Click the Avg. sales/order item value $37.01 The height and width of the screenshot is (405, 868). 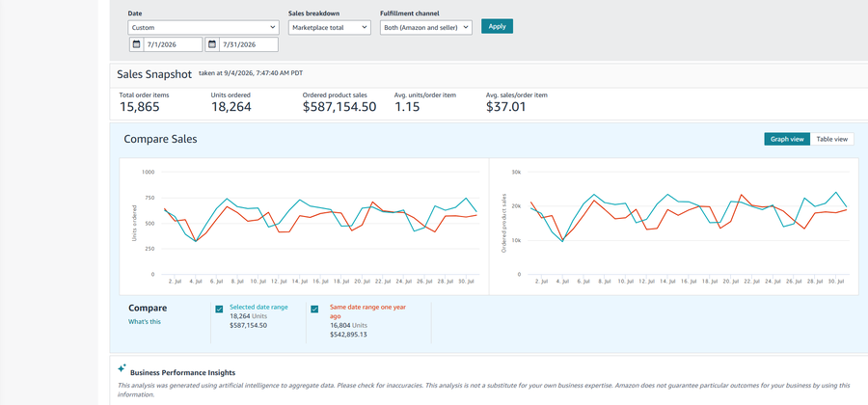506,107
